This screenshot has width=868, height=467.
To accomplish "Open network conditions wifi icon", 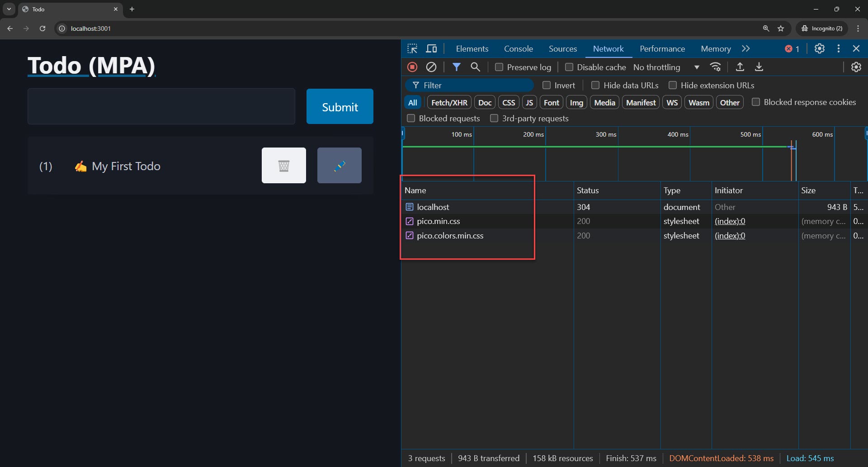I will [715, 67].
